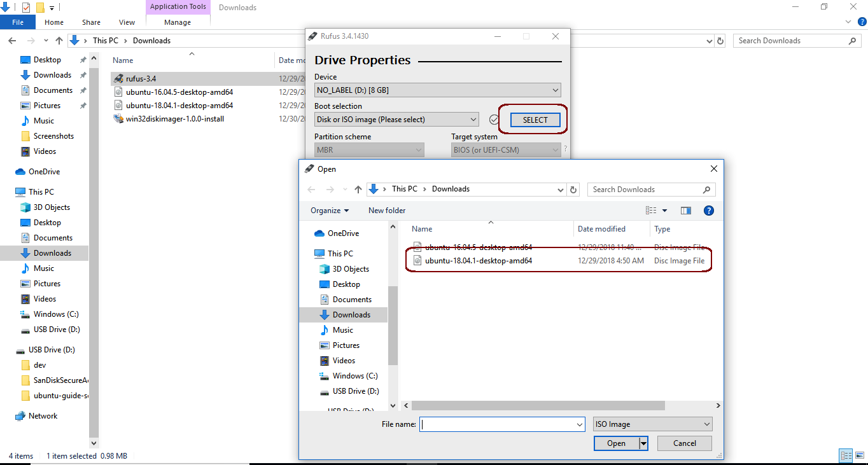Open the Home tab in Explorer's ribbon
Screen dimensions: 868x465
[54, 22]
